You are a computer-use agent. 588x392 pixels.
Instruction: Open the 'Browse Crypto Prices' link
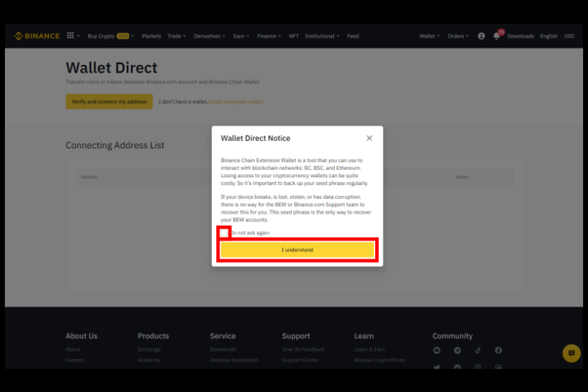(379, 360)
